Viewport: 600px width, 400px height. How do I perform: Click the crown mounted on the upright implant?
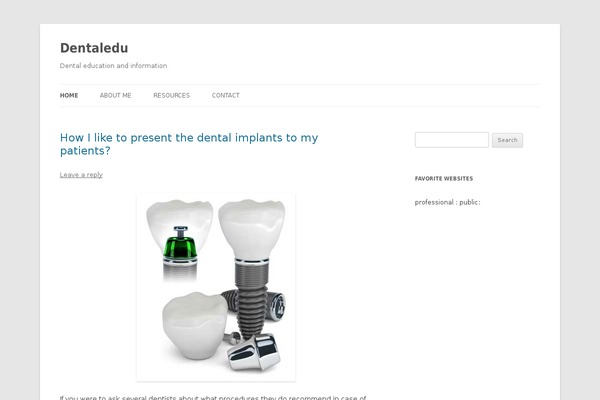(252, 229)
